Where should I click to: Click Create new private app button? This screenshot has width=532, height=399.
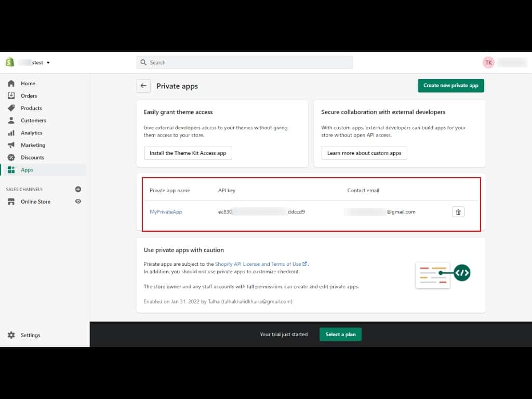tap(450, 86)
